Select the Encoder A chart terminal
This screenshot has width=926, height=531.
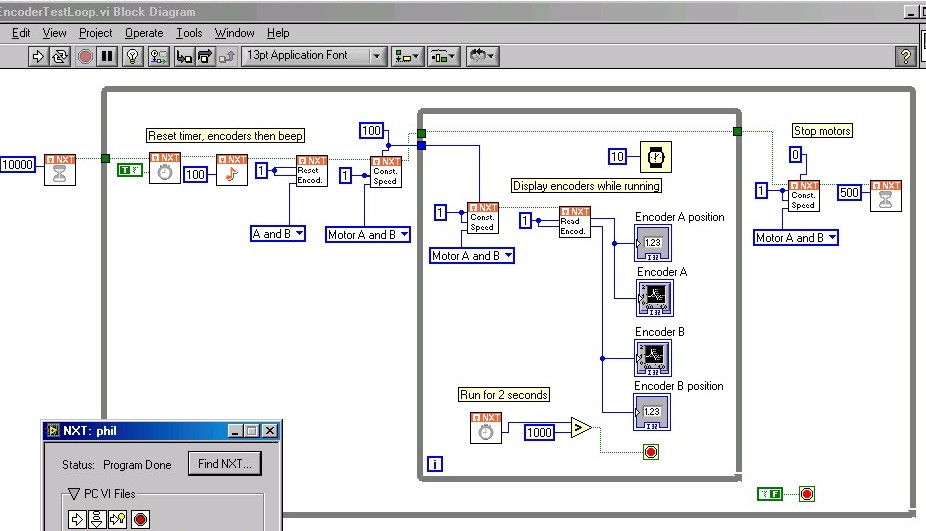click(655, 298)
